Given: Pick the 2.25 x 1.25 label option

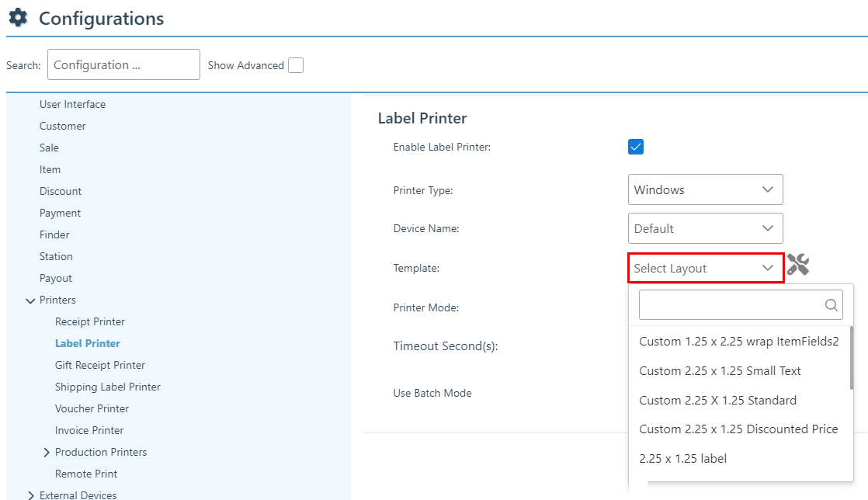Looking at the screenshot, I should (x=682, y=459).
